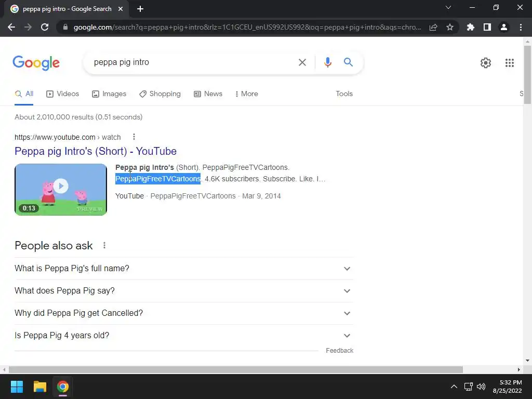Open Google search settings gear
Image resolution: width=532 pixels, height=399 pixels.
[x=486, y=63]
